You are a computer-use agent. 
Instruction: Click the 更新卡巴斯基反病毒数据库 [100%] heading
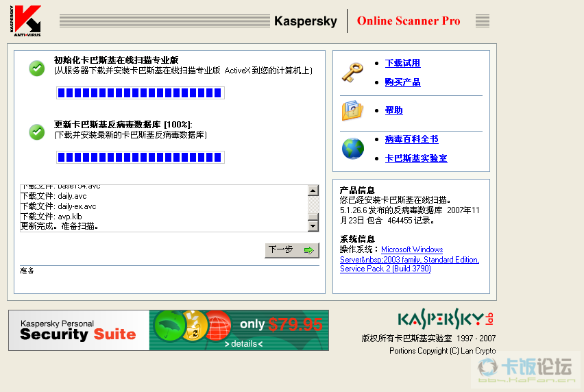point(123,124)
